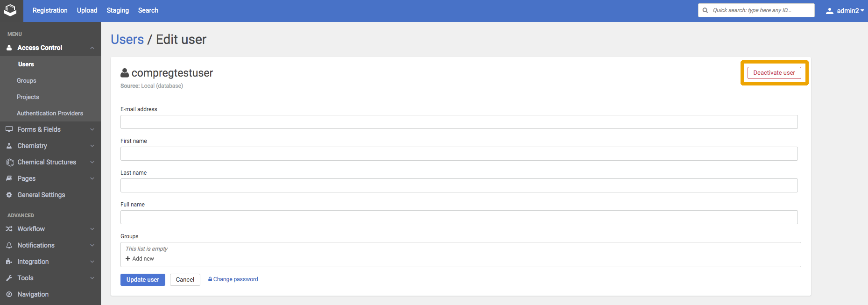Click the magnifier icon in quick search
The image size is (868, 305).
(705, 10)
